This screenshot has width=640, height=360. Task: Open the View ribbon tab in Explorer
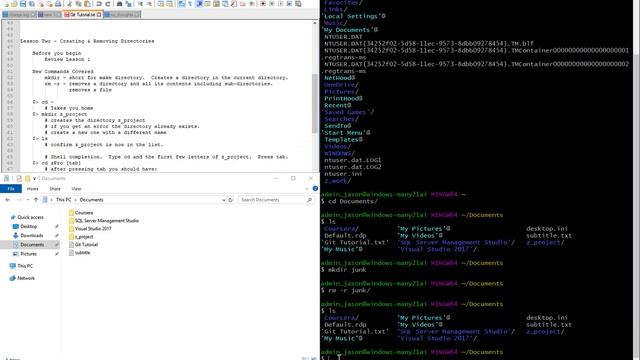click(76, 189)
